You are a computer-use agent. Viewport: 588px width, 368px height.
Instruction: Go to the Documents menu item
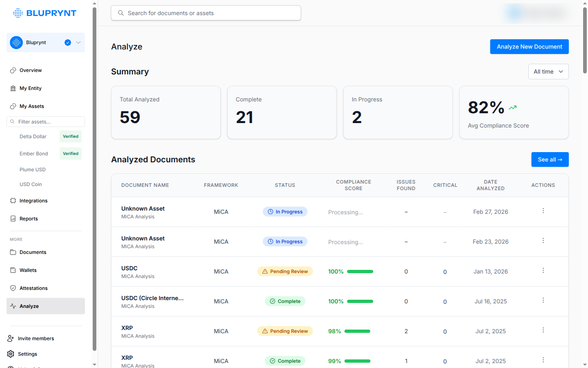pyautogui.click(x=46, y=252)
